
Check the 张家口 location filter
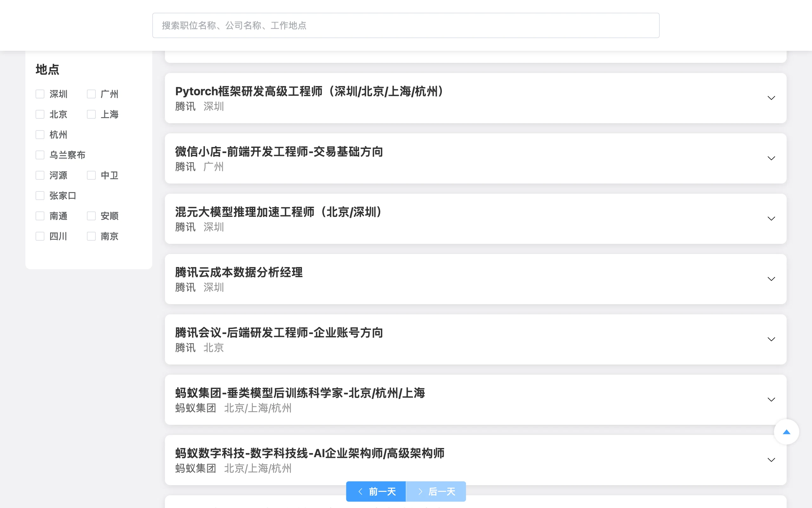click(40, 196)
